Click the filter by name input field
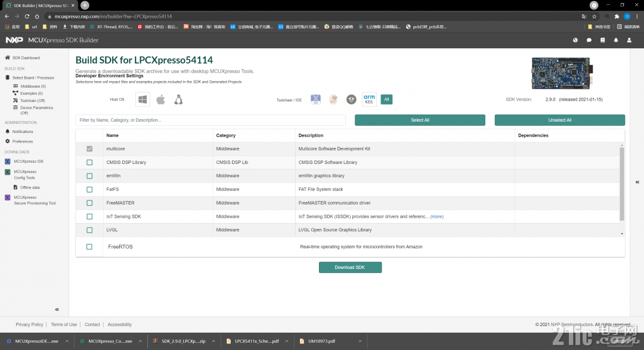 (210, 120)
